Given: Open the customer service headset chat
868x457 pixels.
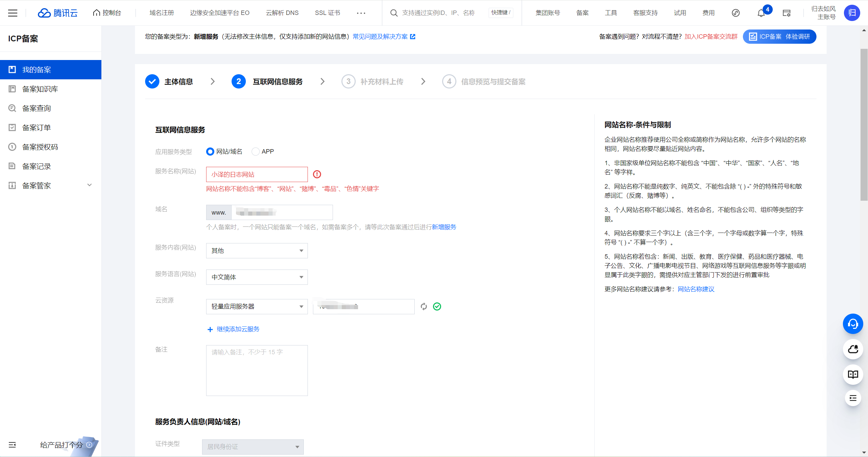Looking at the screenshot, I should pos(853,324).
